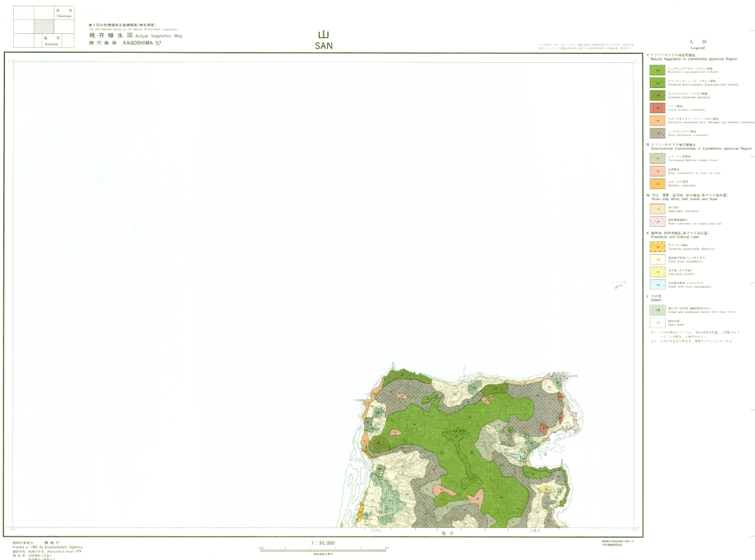
Task: Click the Urban and residential district swatch
Action: tap(658, 310)
